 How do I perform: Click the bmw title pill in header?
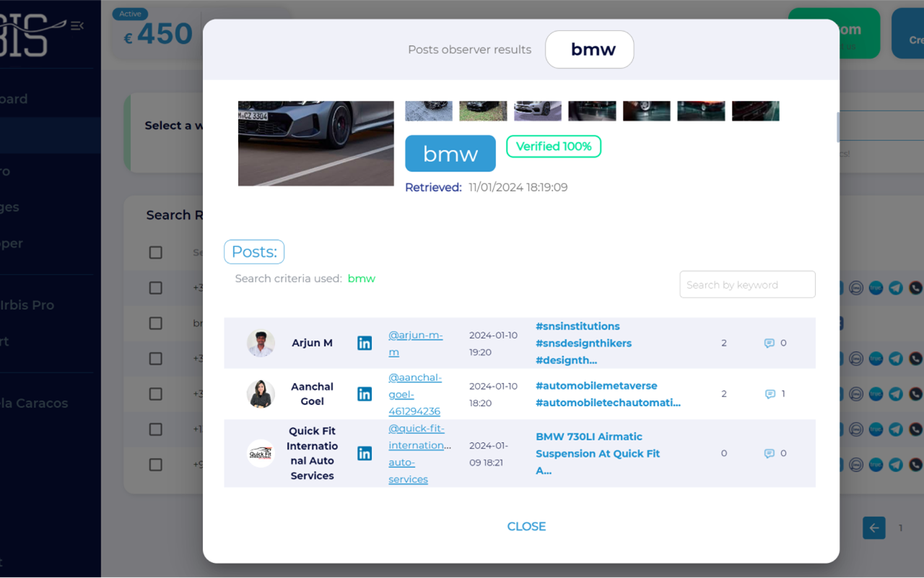click(x=590, y=49)
